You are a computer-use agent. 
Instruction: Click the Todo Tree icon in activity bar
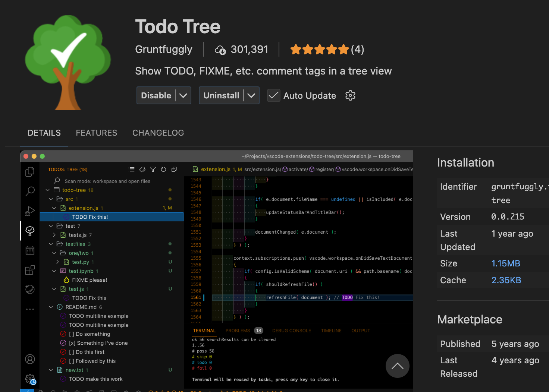tap(30, 231)
